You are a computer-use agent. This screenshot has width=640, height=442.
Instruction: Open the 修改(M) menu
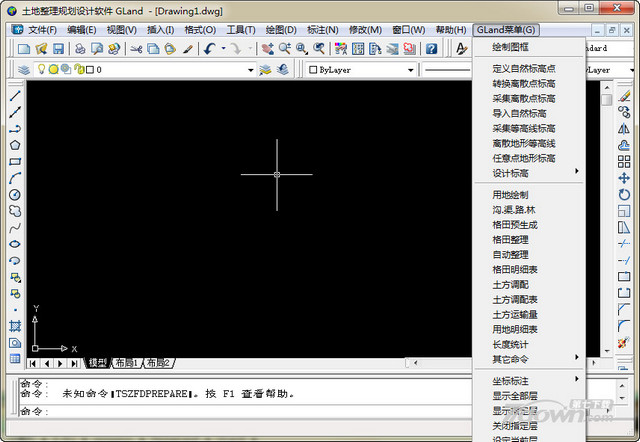coord(365,30)
